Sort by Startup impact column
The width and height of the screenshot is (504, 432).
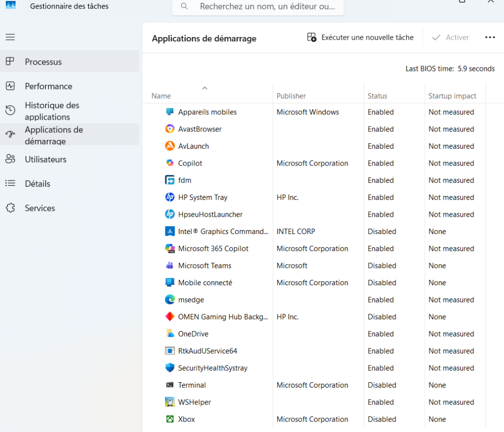coord(452,96)
